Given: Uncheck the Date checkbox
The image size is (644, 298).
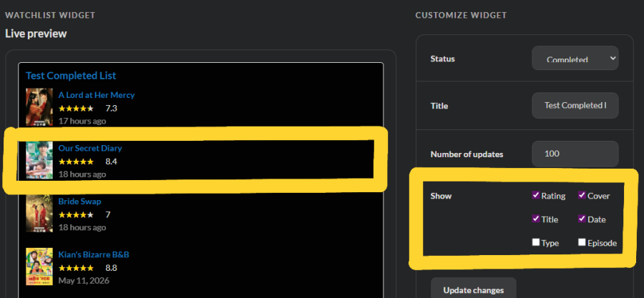Looking at the screenshot, I should (x=582, y=219).
